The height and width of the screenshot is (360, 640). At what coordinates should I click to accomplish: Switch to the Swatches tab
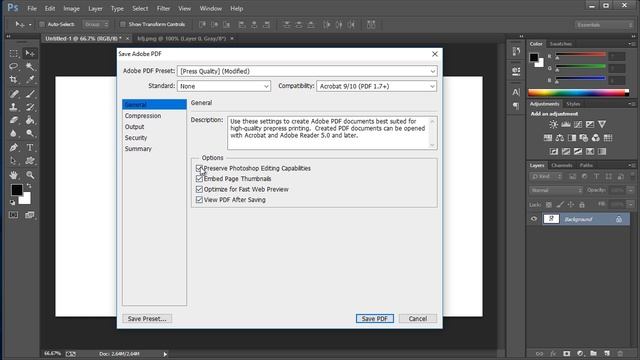point(560,44)
